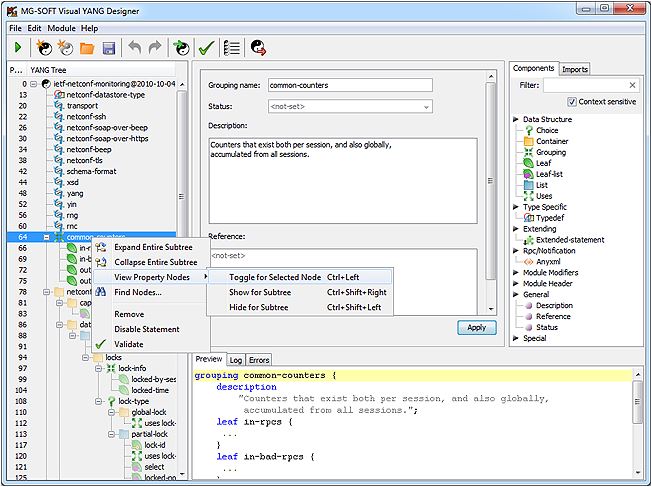Image resolution: width=651 pixels, height=487 pixels.
Task: Switch to the Errors tab
Action: 259,360
